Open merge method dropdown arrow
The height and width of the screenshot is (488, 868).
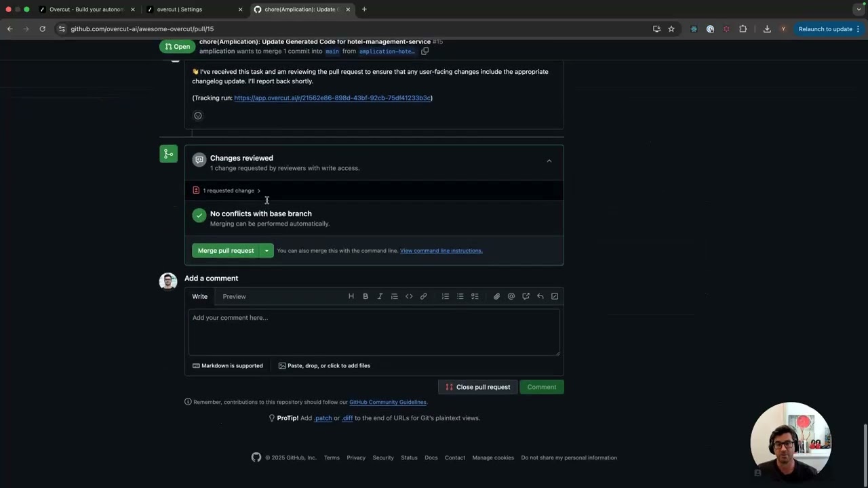(x=267, y=251)
